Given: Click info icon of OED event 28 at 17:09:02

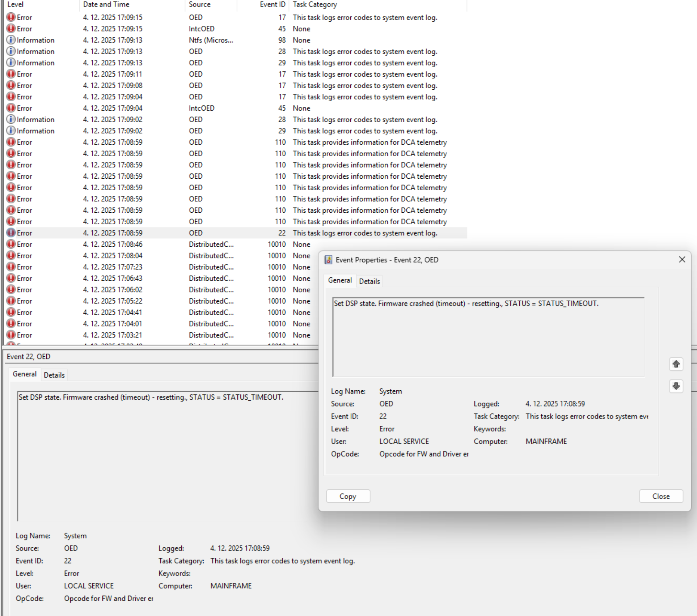Looking at the screenshot, I should coord(11,119).
